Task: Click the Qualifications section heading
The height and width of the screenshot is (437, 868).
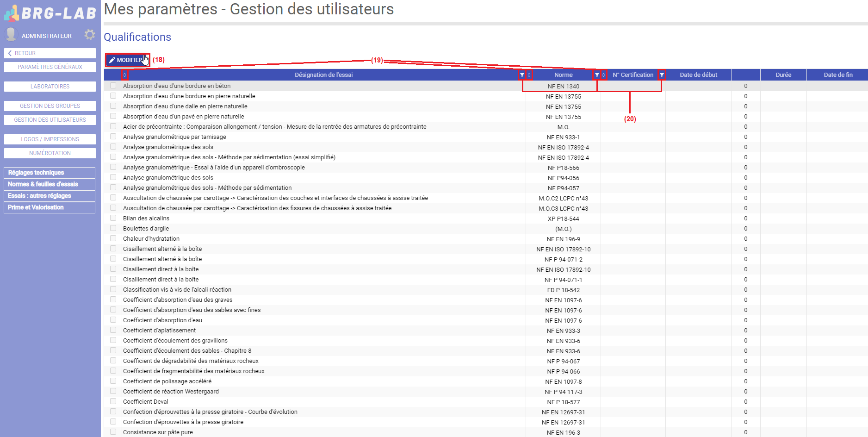Action: (x=137, y=37)
